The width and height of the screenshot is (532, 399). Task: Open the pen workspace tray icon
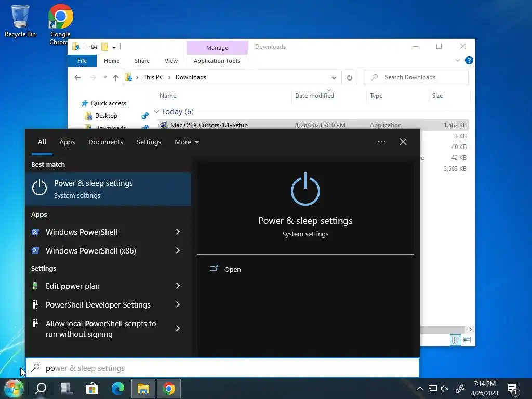(460, 389)
